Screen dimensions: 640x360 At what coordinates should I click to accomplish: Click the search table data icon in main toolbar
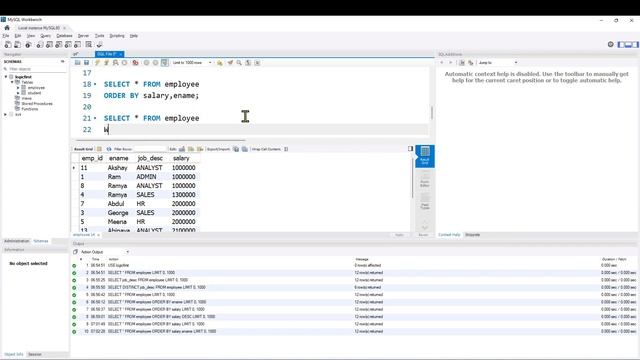coord(89,44)
